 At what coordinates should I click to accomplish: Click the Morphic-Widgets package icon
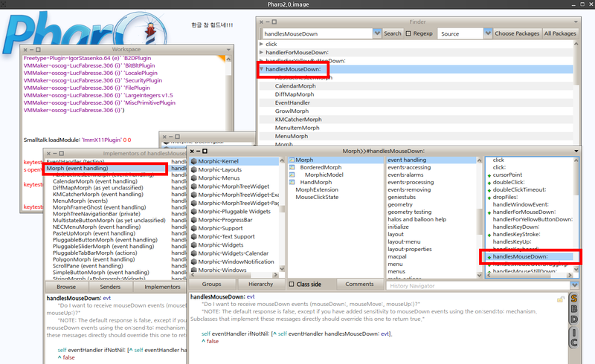click(x=193, y=244)
